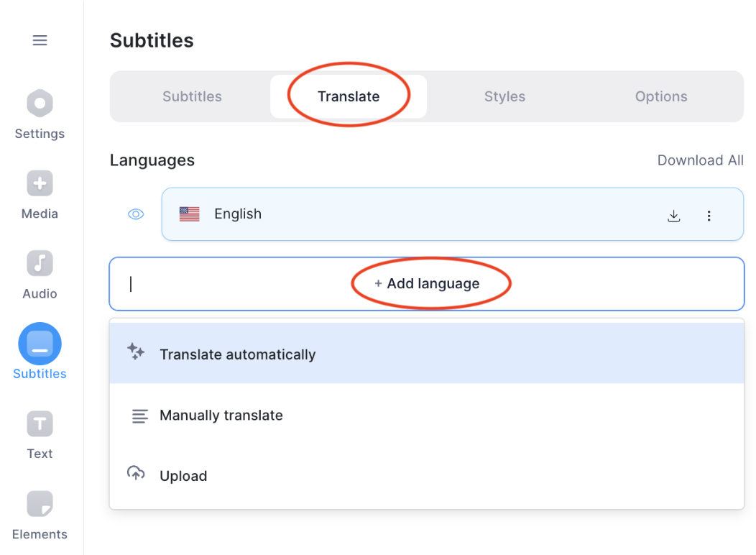
Task: Click the cloud upload icon
Action: point(136,473)
